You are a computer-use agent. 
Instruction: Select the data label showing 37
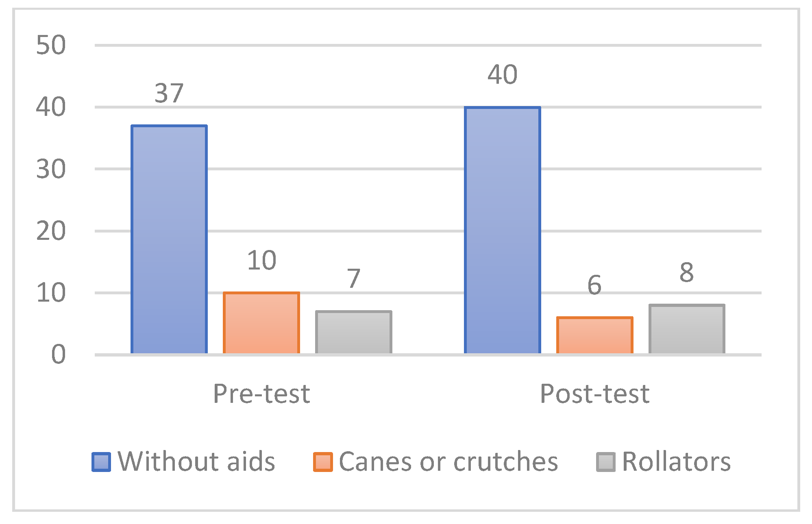point(169,93)
